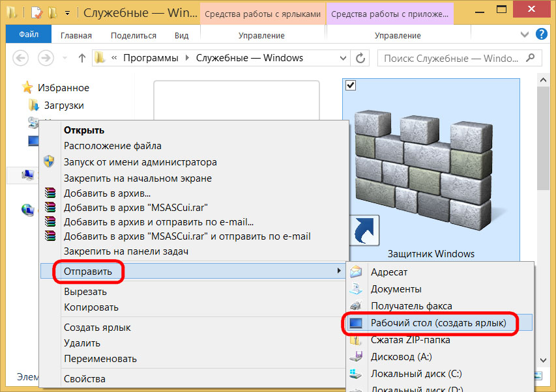The height and width of the screenshot is (392, 556).
Task: Open the breadcrumb arrow after Программы
Action: click(x=187, y=58)
